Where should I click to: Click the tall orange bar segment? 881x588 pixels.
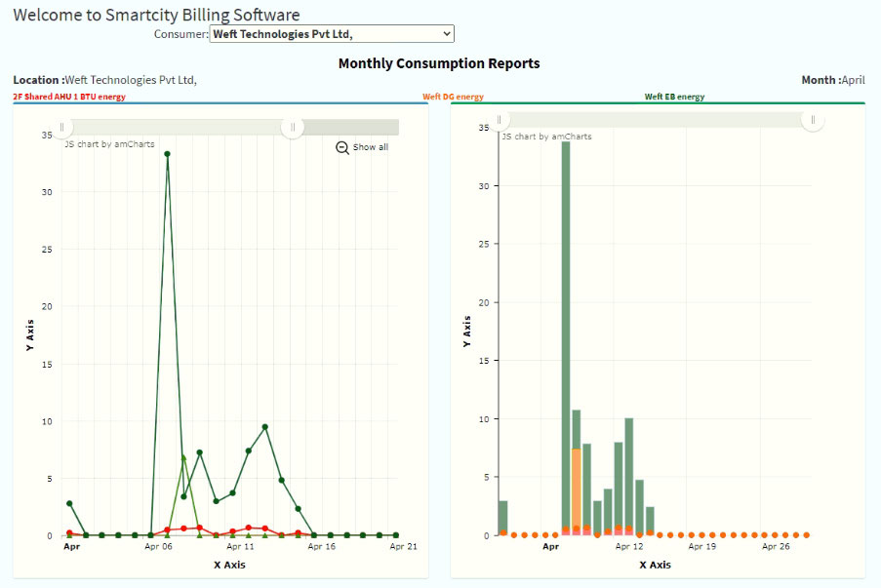(x=577, y=488)
